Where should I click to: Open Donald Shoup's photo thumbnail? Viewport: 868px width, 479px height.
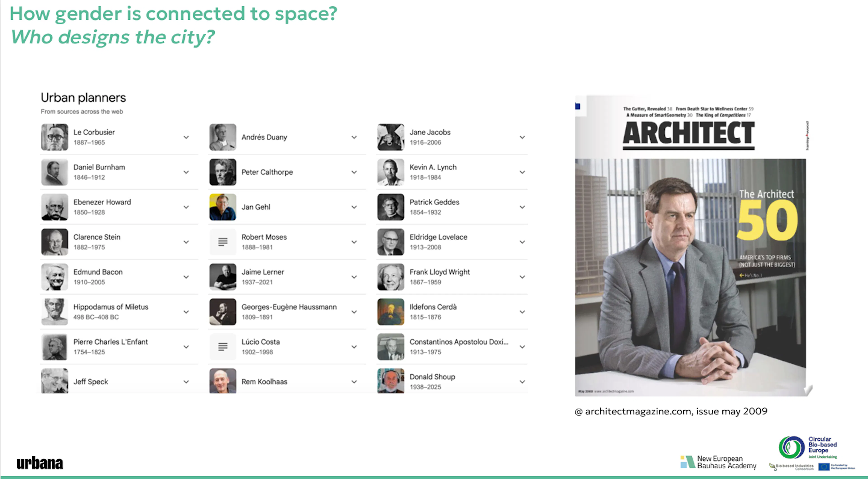[391, 381]
